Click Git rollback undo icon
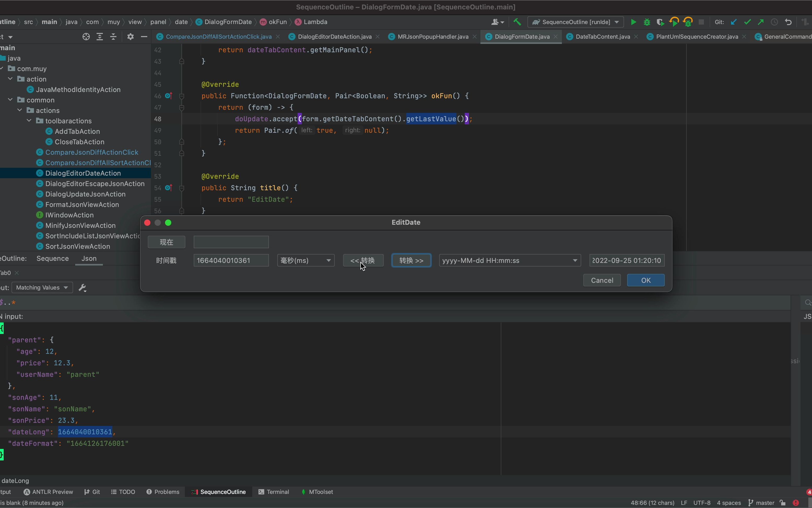Viewport: 812px width, 508px height. pos(788,22)
